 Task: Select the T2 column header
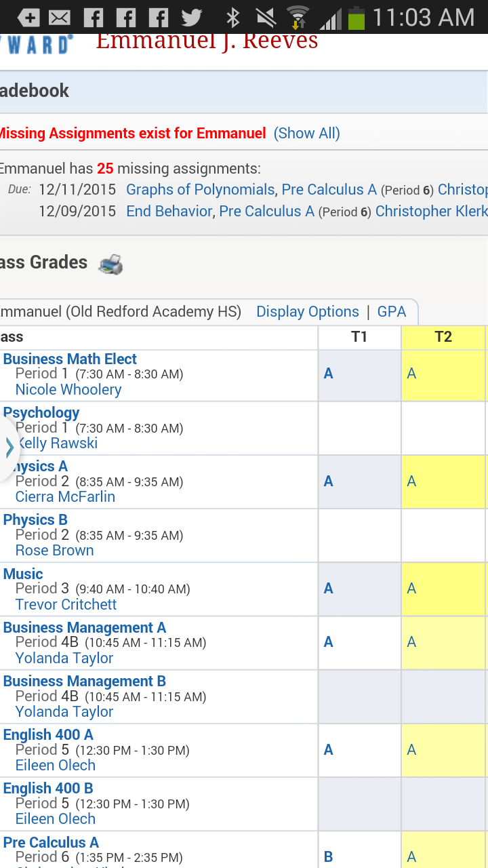(443, 337)
